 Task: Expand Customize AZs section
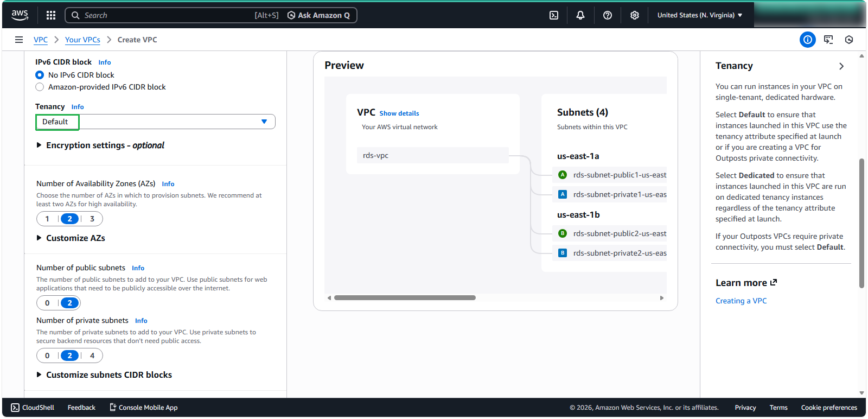(x=71, y=238)
